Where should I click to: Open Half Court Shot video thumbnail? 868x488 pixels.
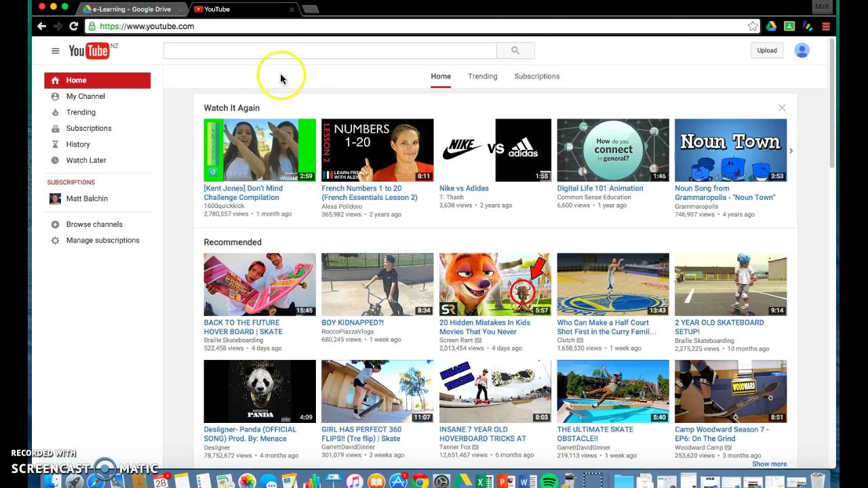point(613,285)
